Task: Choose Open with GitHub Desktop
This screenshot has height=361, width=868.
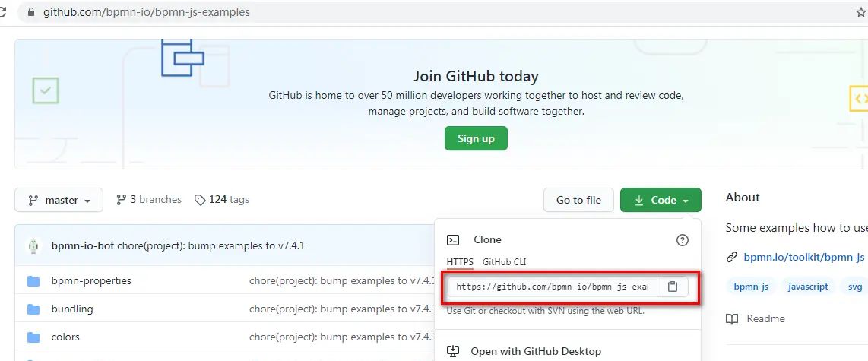Action: coord(535,351)
